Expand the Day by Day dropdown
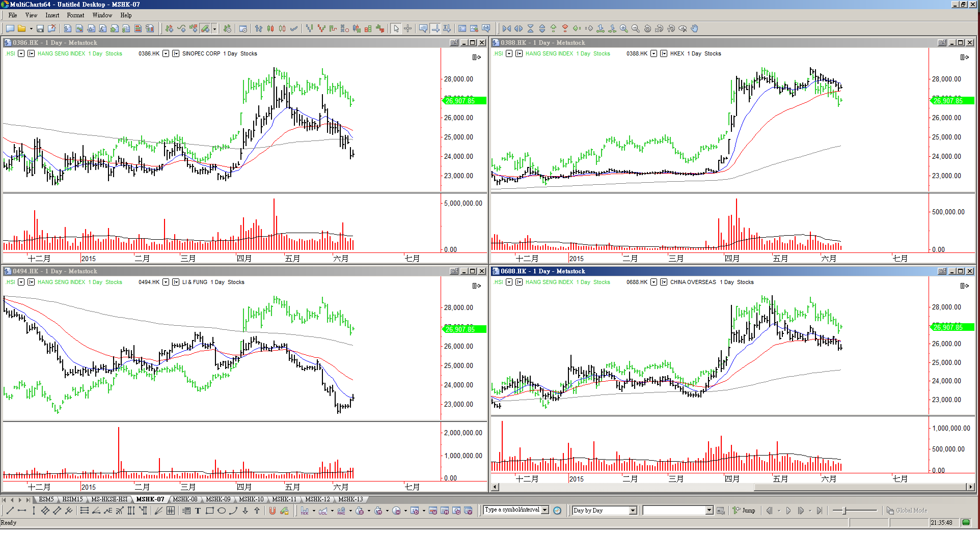980x538 pixels. [x=633, y=511]
